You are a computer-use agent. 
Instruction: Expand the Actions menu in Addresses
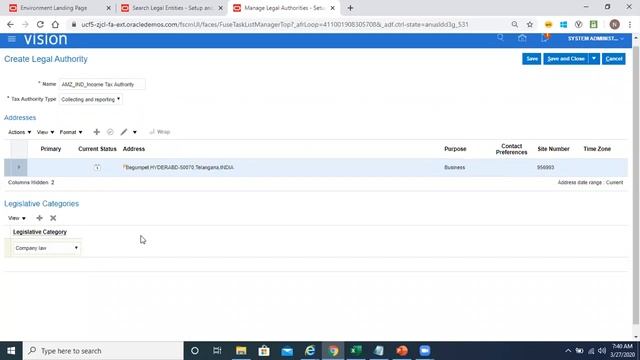[x=19, y=132]
